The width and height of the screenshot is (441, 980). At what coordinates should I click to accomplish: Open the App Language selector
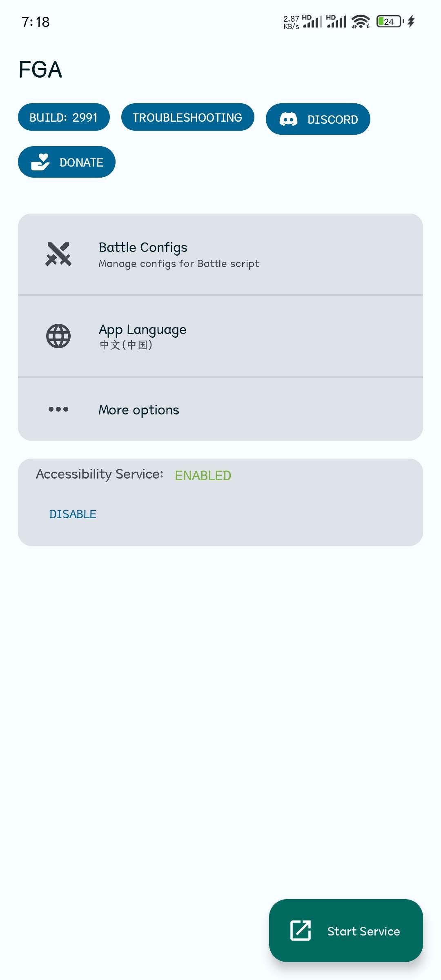[x=220, y=336]
